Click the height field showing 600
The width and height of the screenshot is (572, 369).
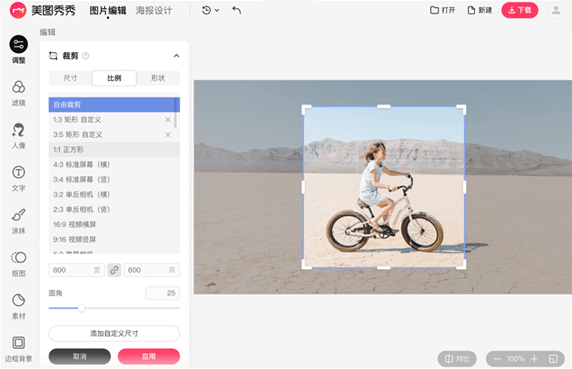tap(152, 270)
